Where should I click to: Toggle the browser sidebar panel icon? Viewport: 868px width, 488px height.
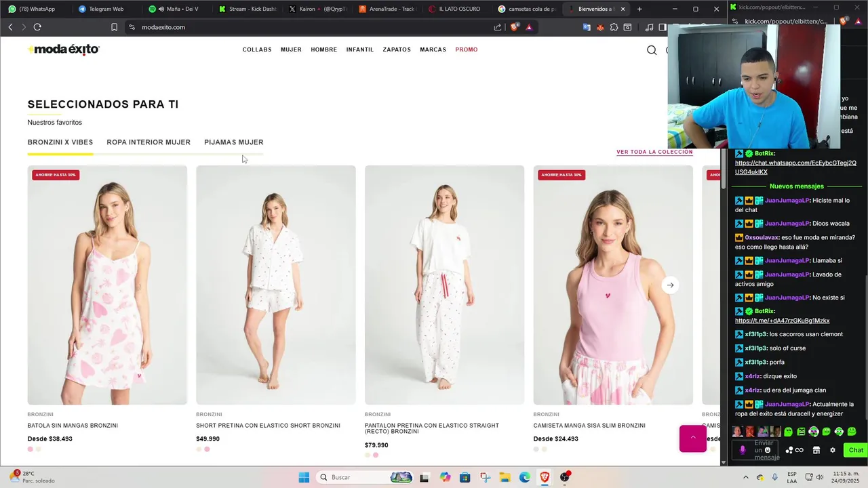pos(662,27)
